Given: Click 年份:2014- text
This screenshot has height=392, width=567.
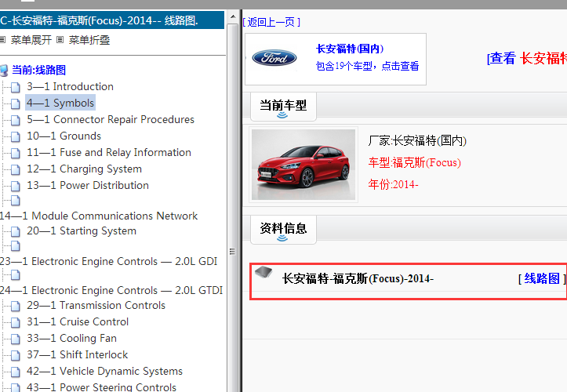Looking at the screenshot, I should tap(393, 184).
